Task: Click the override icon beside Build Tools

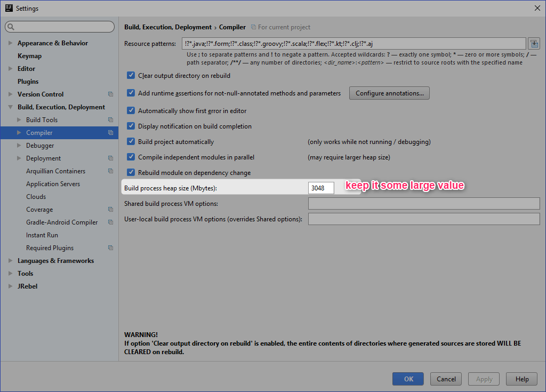Action: pos(110,119)
